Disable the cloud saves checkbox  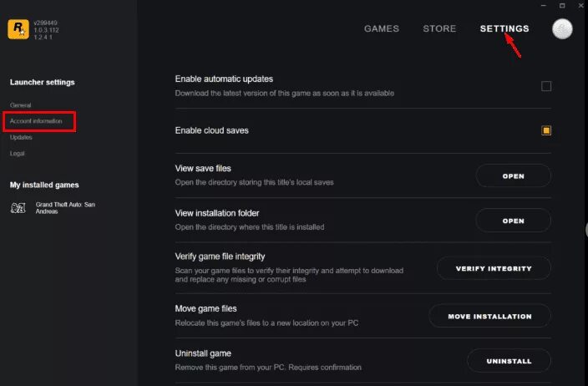point(546,130)
